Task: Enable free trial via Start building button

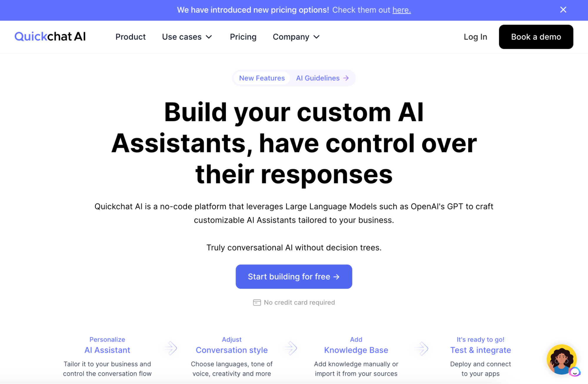Action: click(x=294, y=276)
